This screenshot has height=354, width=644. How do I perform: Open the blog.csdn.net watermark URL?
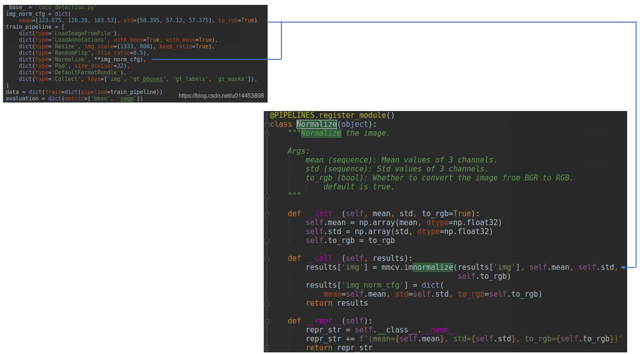tap(221, 96)
